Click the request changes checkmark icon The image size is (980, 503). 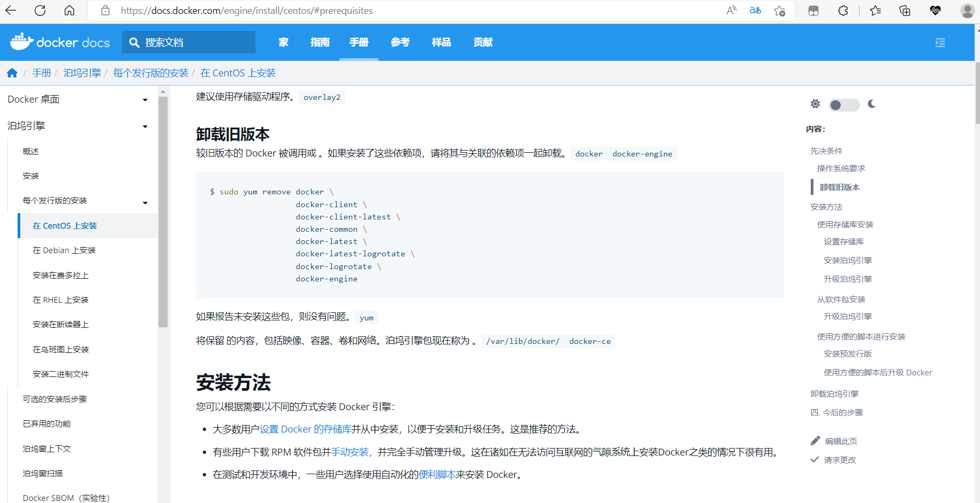pos(815,459)
